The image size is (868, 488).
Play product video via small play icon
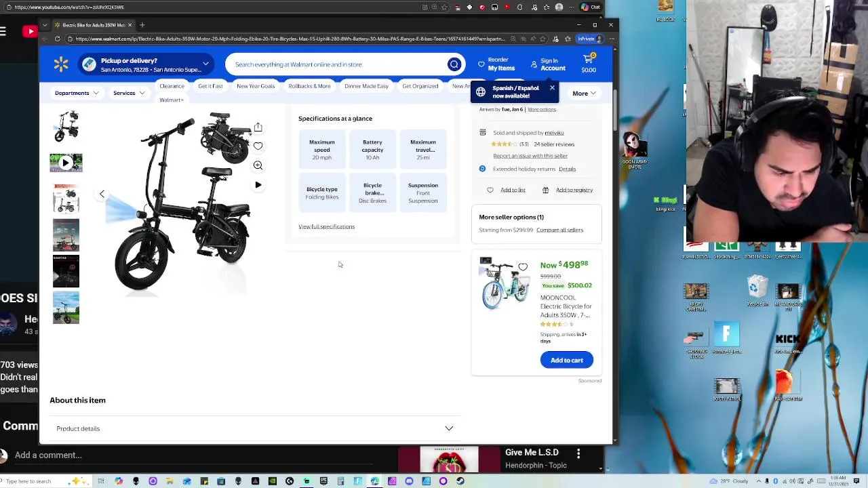pyautogui.click(x=258, y=184)
